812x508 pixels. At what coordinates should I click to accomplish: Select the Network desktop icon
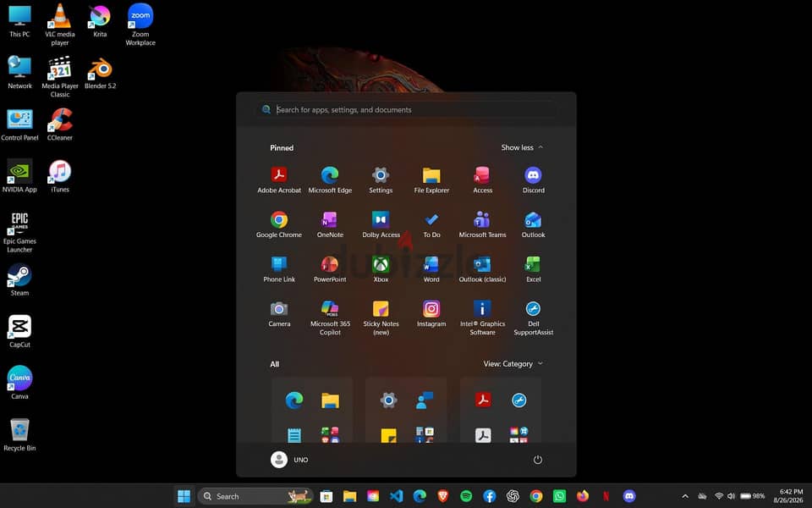pyautogui.click(x=19, y=73)
